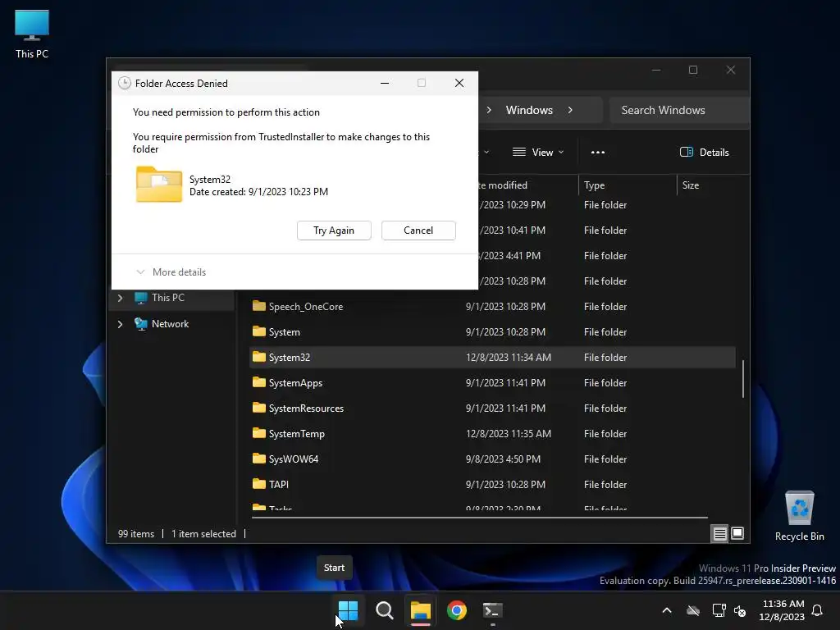Click 1 item selected status text
This screenshot has width=840, height=630.
(x=203, y=534)
